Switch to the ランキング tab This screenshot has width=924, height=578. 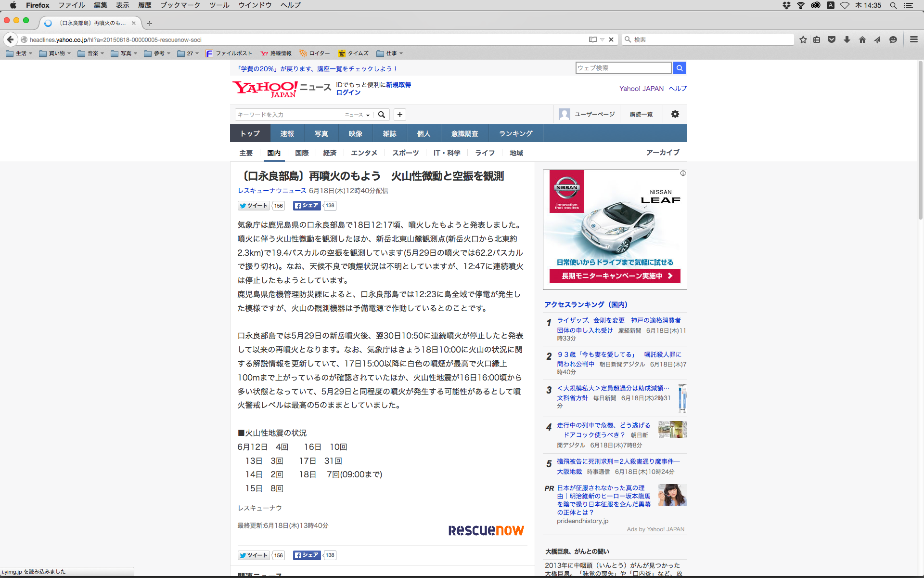[x=515, y=133]
